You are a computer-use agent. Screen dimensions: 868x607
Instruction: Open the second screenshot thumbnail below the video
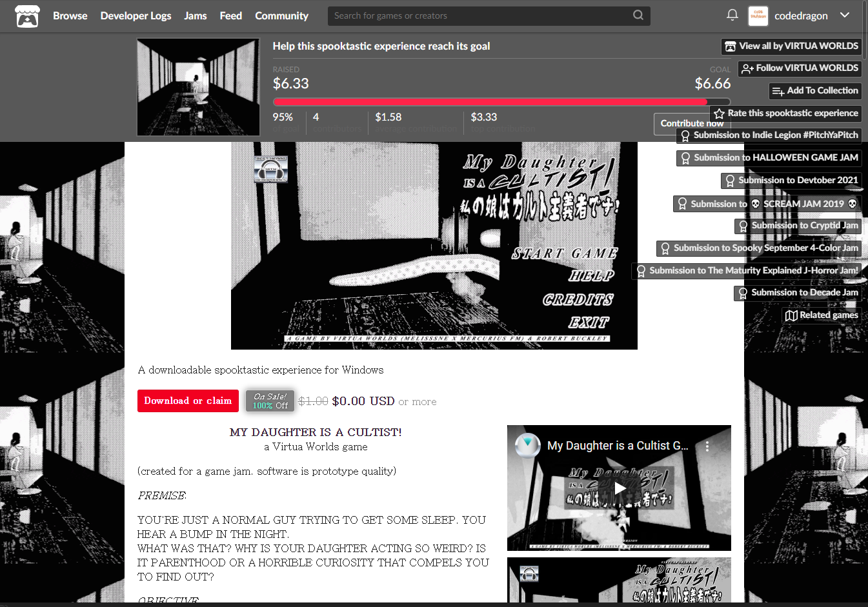click(x=619, y=581)
